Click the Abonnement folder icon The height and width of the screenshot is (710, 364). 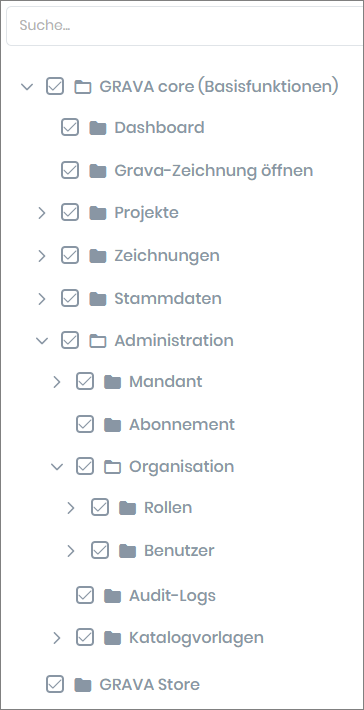pyautogui.click(x=113, y=425)
